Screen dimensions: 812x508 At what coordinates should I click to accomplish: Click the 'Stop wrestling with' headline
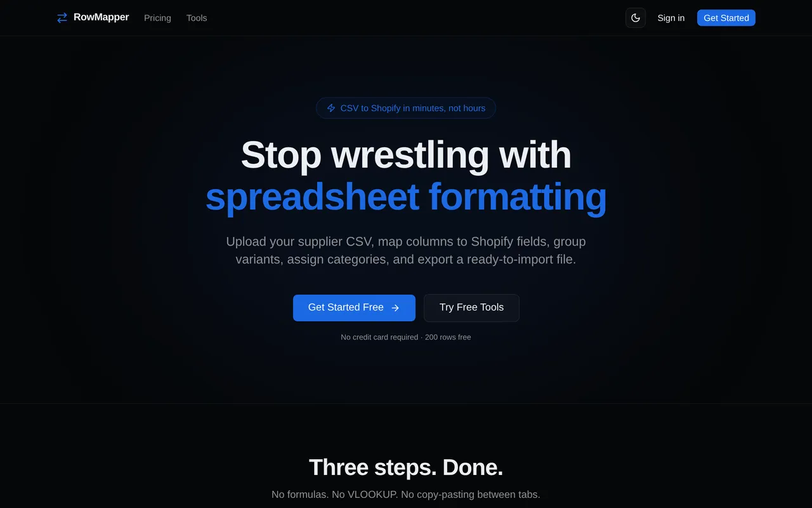pyautogui.click(x=406, y=154)
